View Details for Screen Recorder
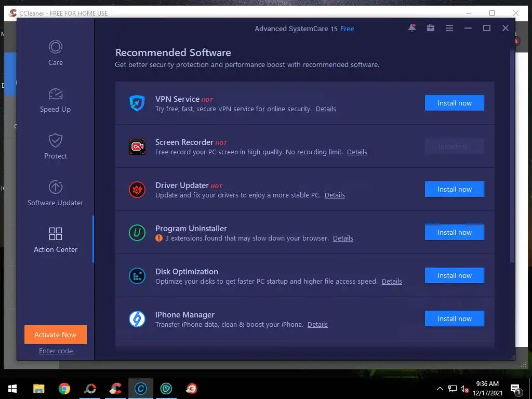Screen dimensions: 532x399 coord(357,152)
